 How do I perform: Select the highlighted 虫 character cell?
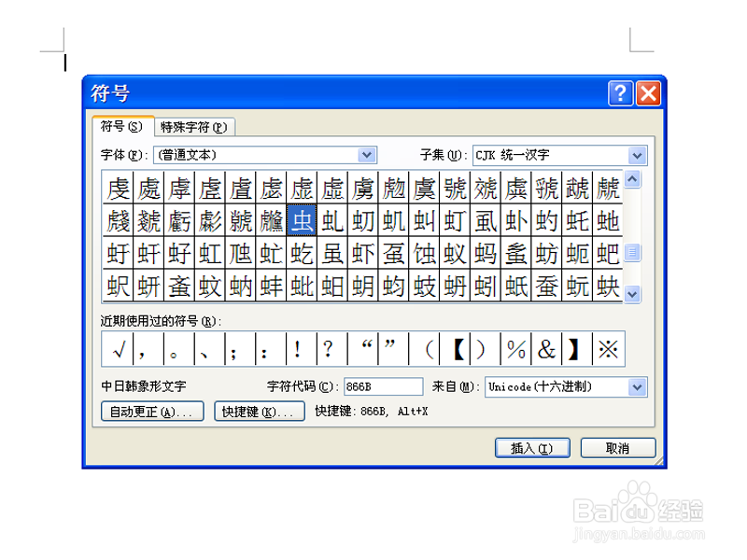pos(302,220)
